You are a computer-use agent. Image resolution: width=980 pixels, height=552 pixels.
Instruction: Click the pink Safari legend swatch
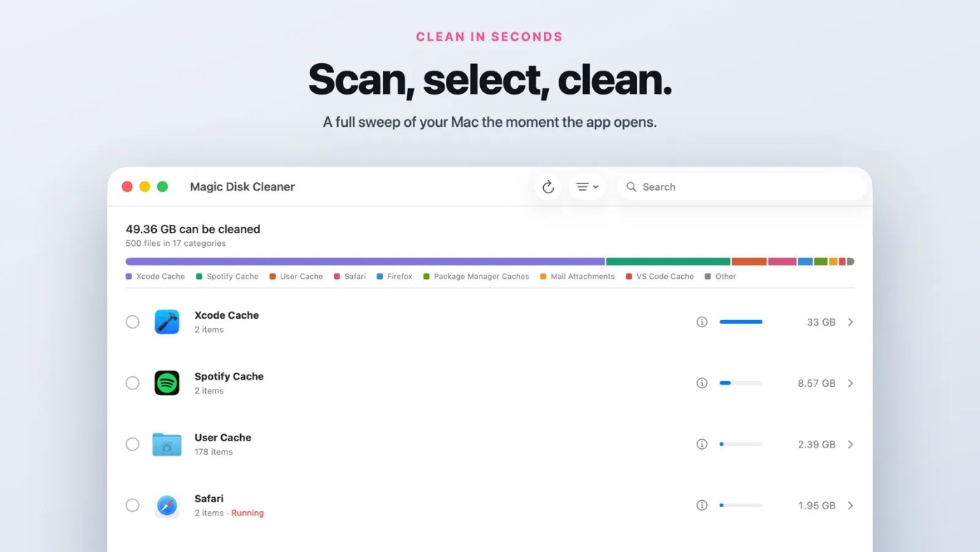(337, 277)
